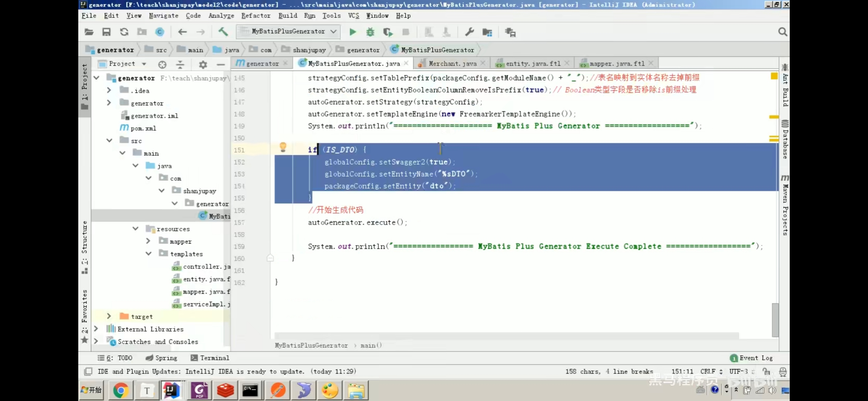
Task: Open settings wrench icon in toolbar
Action: [x=469, y=32]
